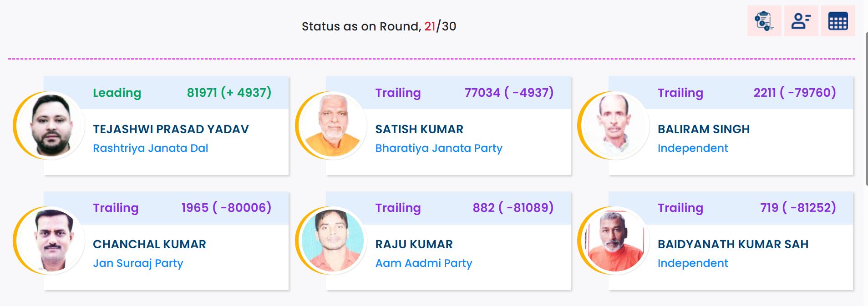Open the round-wise results clipboard icon
This screenshot has width=868, height=306.
[764, 21]
